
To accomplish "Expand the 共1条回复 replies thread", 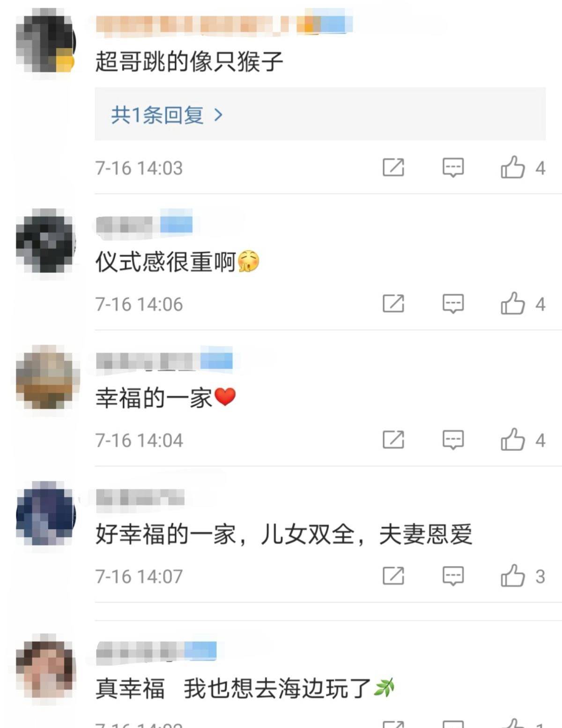I will point(167,115).
